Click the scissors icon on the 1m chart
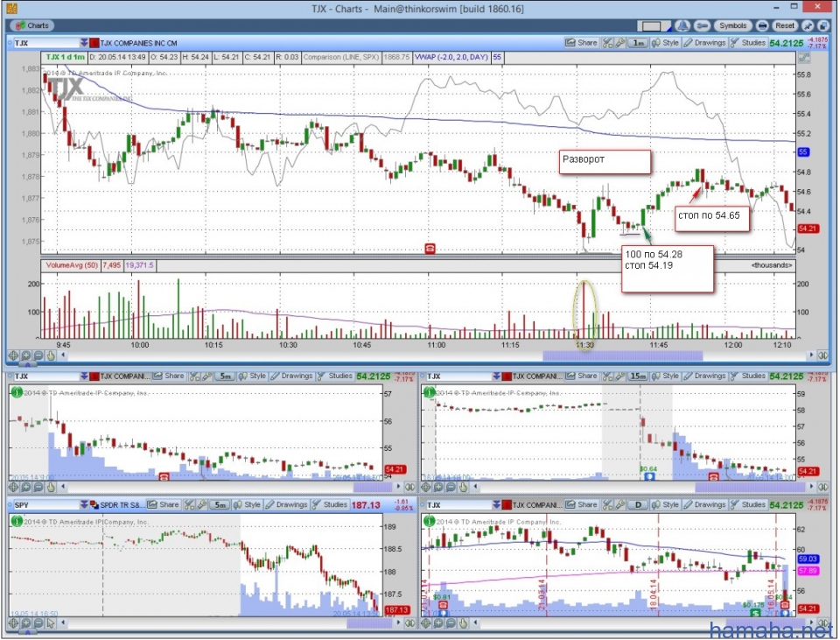This screenshot has height=640, width=840. (x=607, y=43)
